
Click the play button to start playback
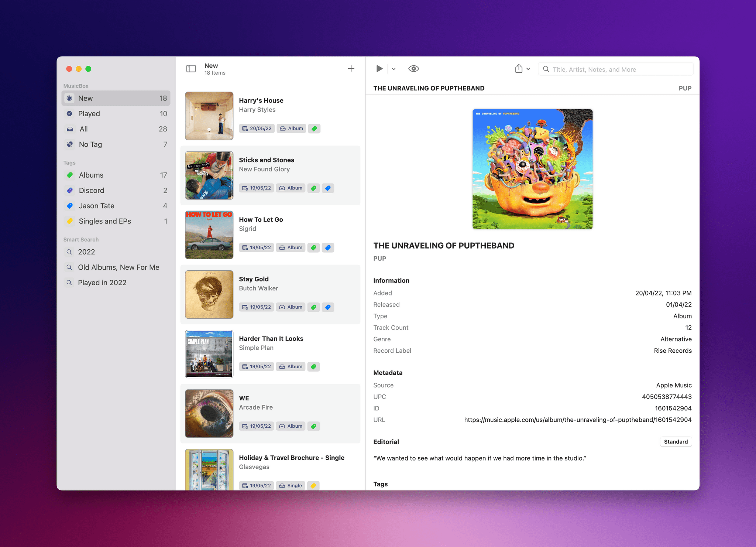coord(380,69)
